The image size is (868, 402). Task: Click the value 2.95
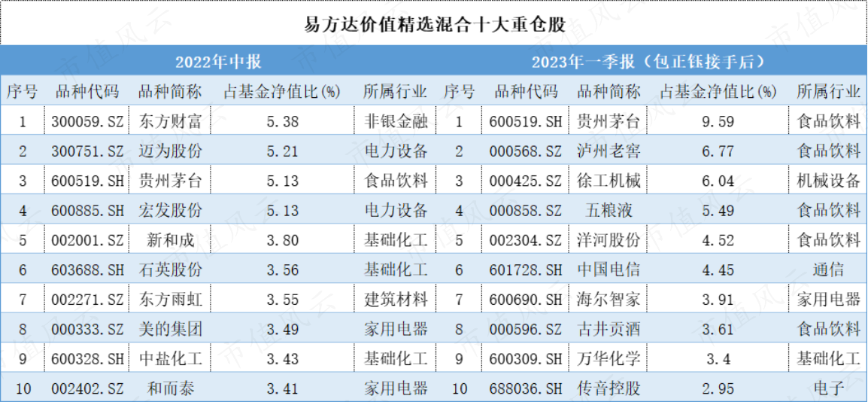[x=718, y=388]
